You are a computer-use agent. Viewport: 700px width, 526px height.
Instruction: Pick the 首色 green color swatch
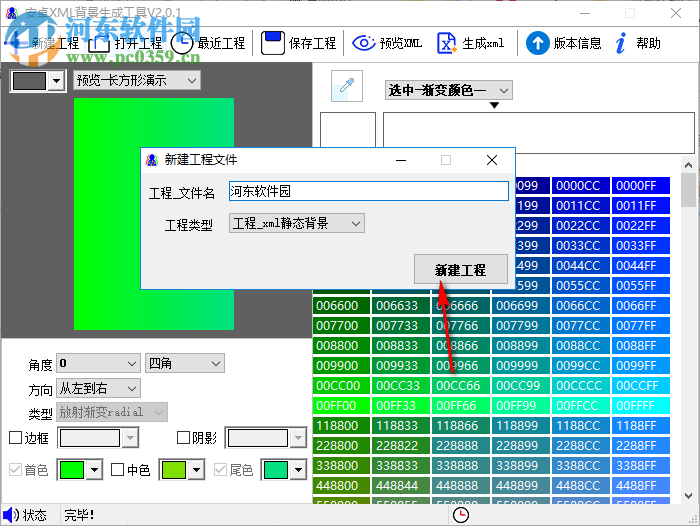[x=72, y=470]
